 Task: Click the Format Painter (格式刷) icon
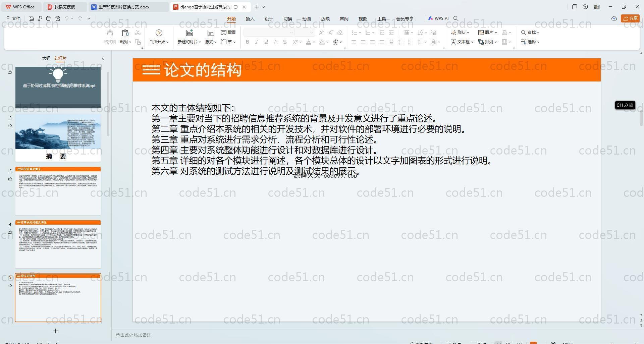point(110,33)
